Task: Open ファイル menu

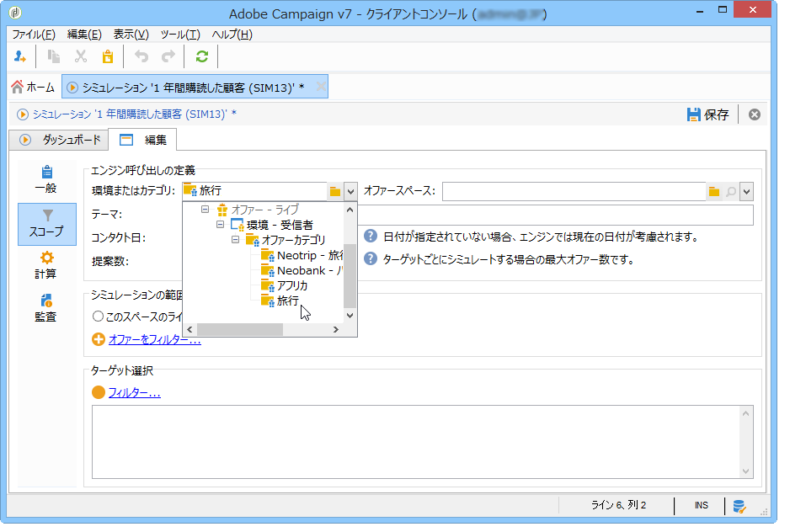Action: pos(34,35)
